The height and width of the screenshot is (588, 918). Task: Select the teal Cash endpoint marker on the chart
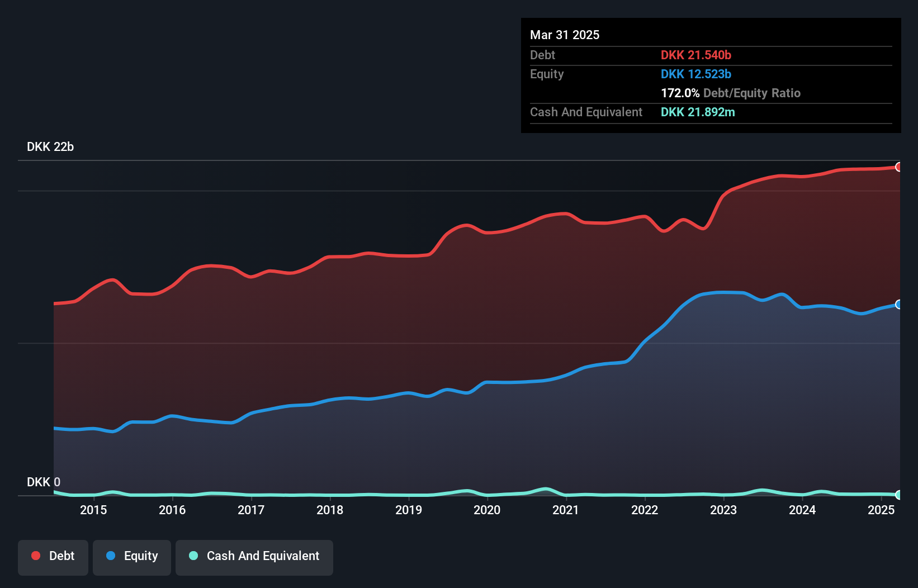point(899,495)
